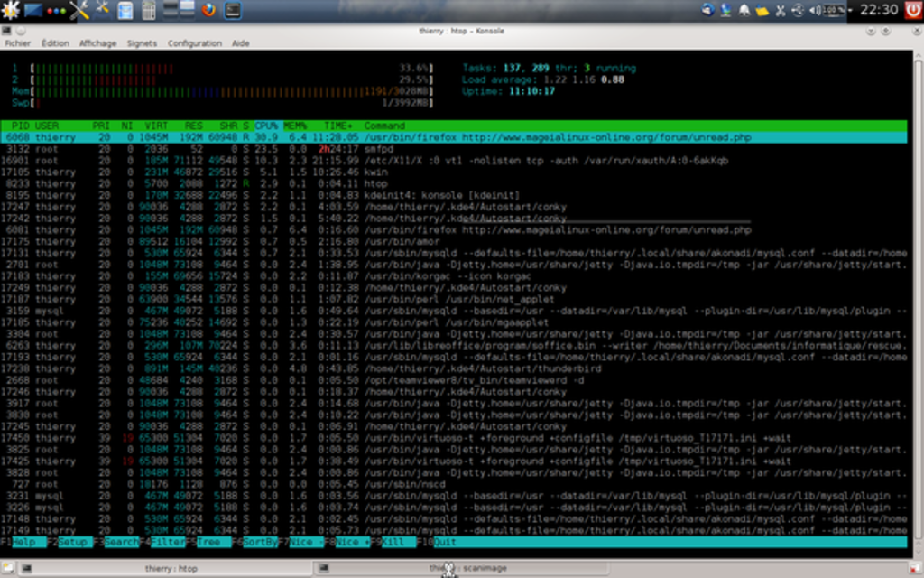Select the kwin process row

[x=454, y=172]
